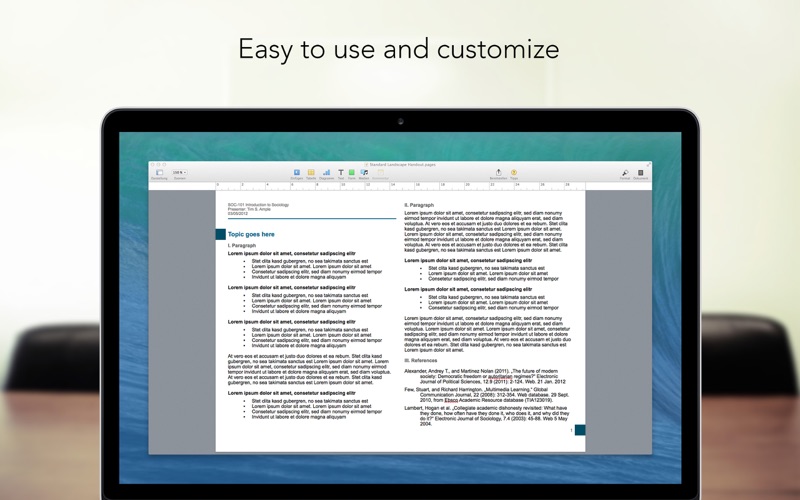Click the document title Standard Landscape Handout.pages

tap(402, 164)
